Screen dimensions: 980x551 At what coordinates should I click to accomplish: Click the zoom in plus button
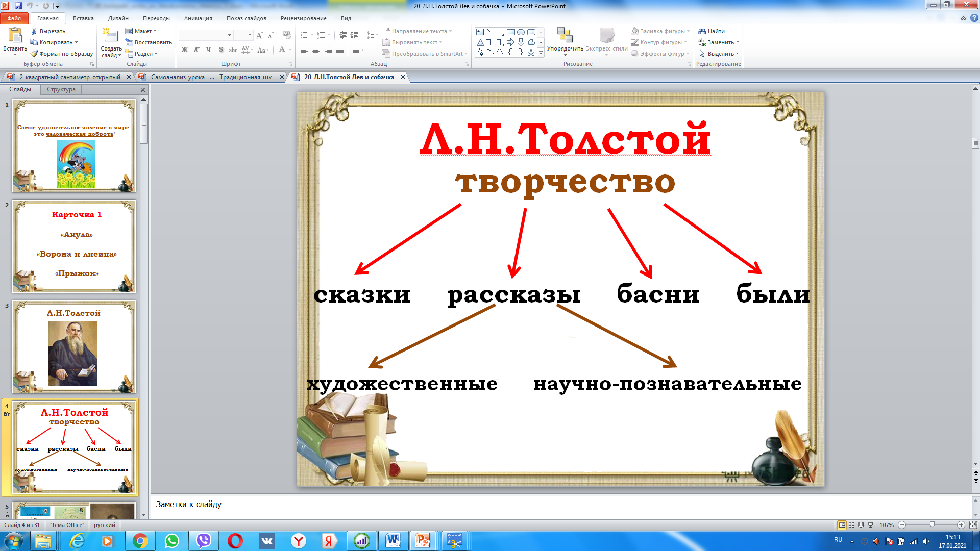[x=961, y=525]
